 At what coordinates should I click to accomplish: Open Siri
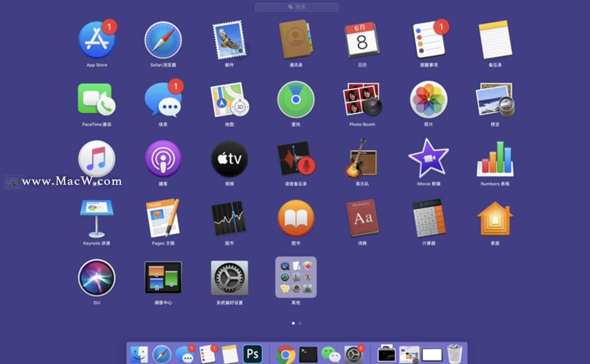coord(97,278)
